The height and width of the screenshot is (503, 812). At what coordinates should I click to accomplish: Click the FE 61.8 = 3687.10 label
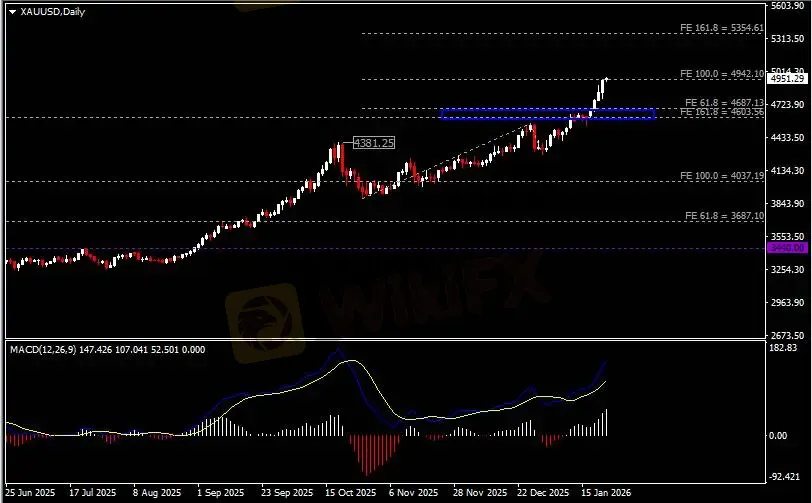(x=724, y=216)
